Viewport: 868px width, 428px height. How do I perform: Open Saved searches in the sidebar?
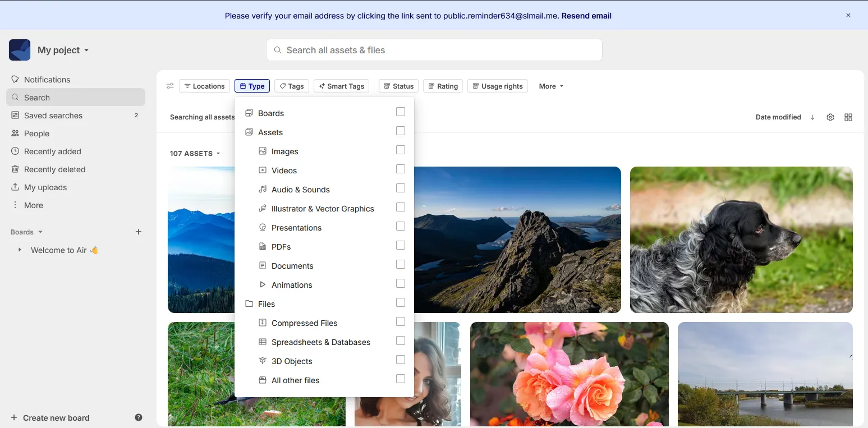53,115
